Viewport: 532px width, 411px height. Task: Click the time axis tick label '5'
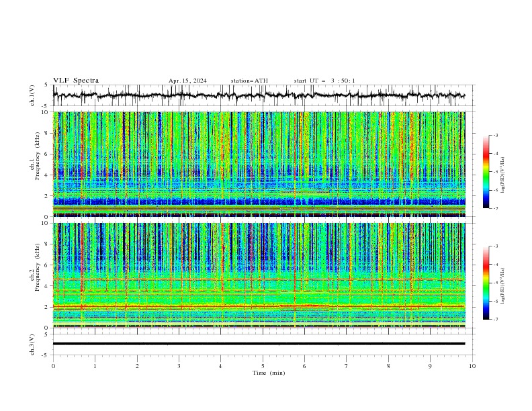coord(263,366)
